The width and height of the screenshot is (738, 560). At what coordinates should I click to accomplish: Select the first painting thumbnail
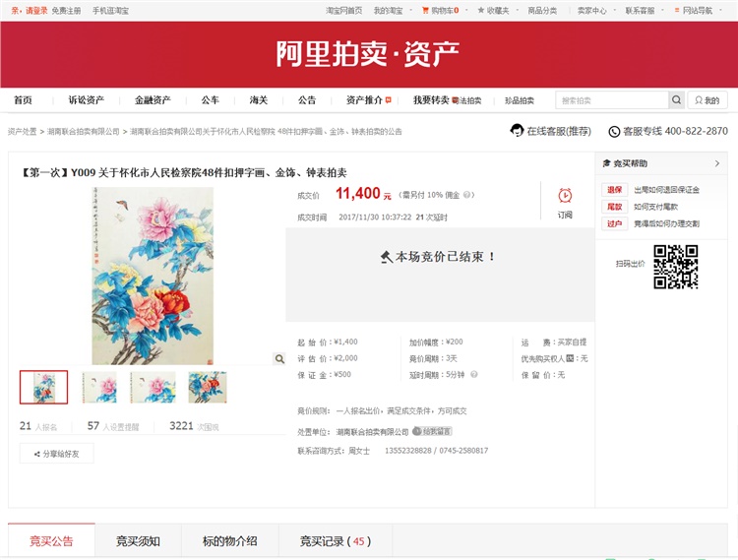(43, 387)
